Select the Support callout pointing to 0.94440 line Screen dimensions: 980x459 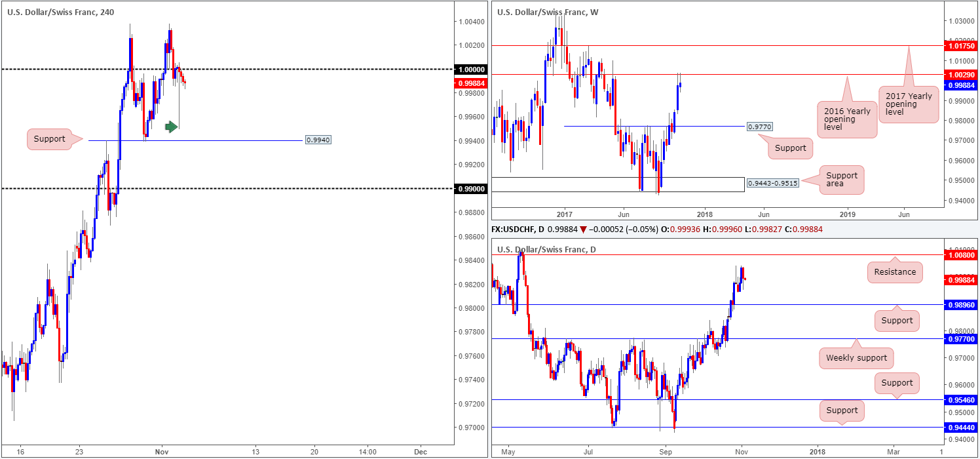coord(842,410)
